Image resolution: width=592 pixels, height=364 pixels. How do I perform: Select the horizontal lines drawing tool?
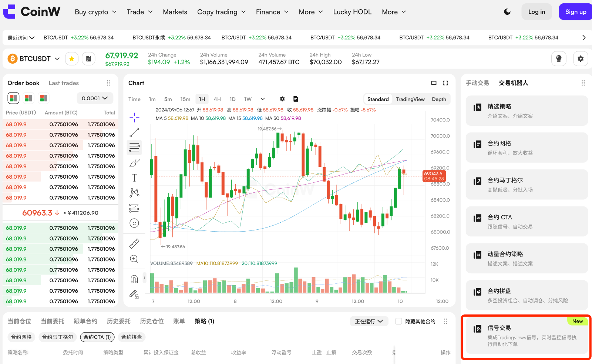point(134,147)
